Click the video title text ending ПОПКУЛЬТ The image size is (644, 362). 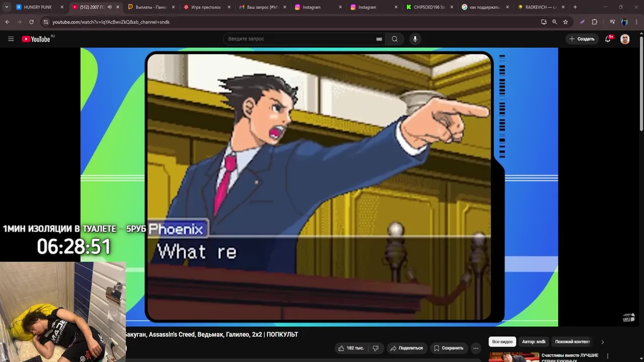click(x=211, y=334)
